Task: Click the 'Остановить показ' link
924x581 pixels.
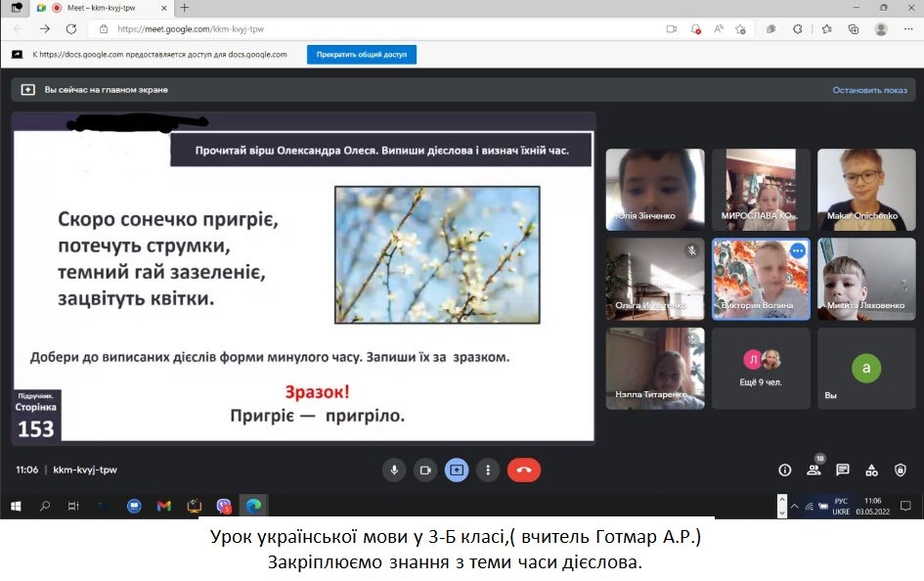Action: coord(869,90)
